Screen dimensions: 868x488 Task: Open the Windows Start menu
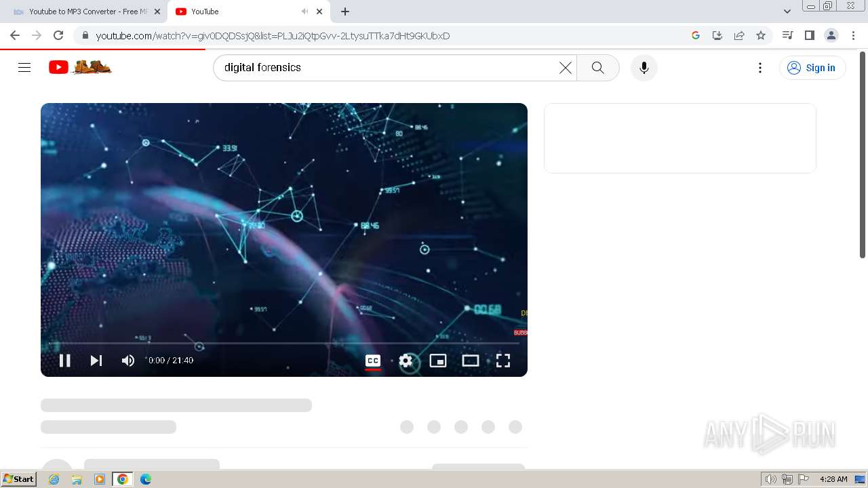click(x=19, y=479)
